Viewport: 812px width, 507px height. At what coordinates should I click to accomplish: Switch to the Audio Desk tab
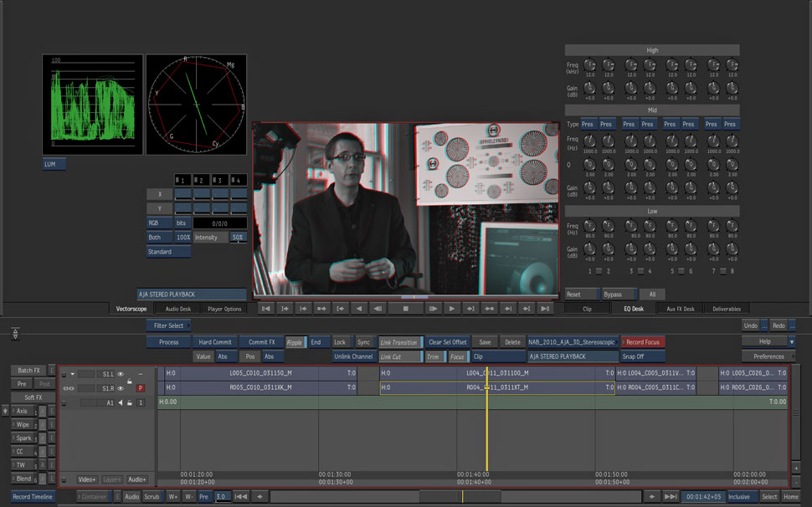[177, 309]
